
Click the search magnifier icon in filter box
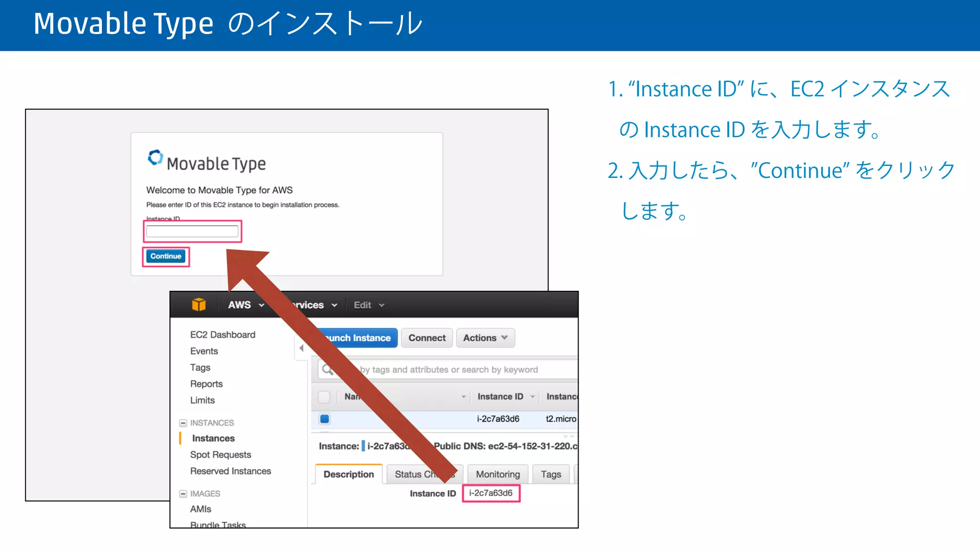[x=327, y=370]
